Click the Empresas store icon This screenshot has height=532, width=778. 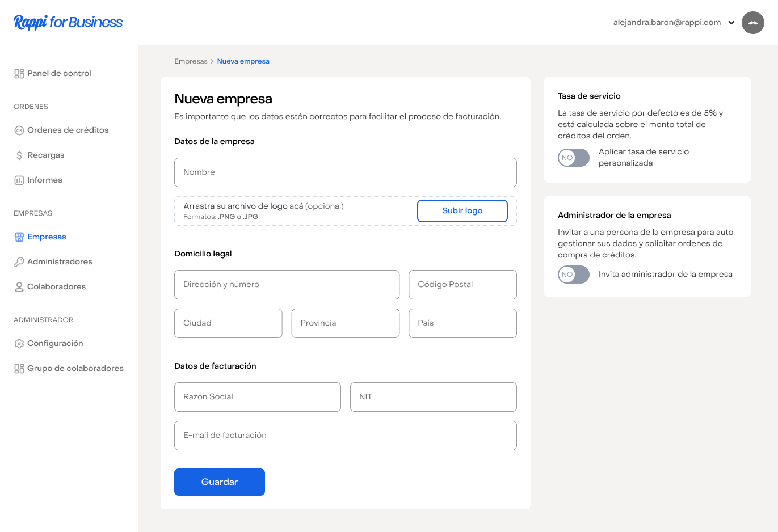tap(19, 237)
